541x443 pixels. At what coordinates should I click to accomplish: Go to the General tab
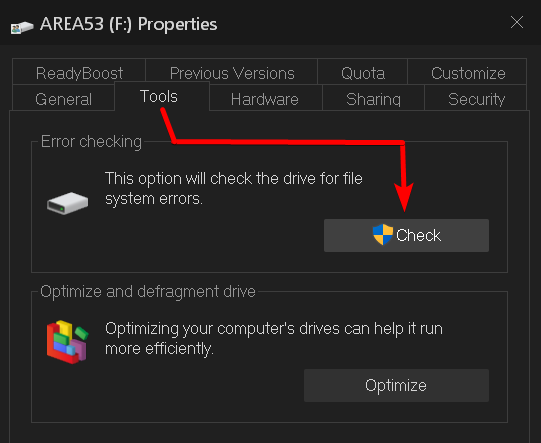pos(63,98)
